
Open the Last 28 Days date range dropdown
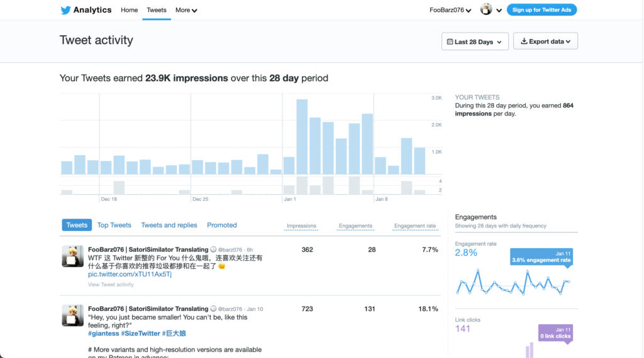tap(475, 41)
